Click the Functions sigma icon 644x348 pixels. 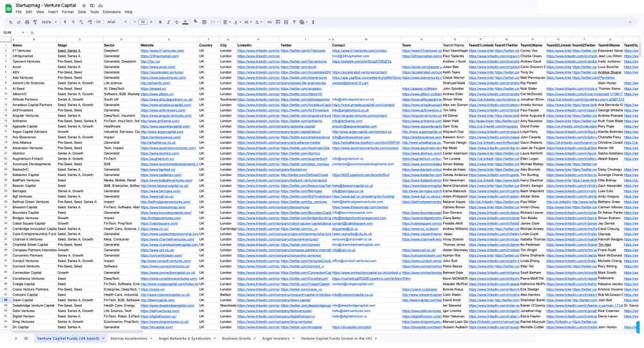tap(313, 22)
